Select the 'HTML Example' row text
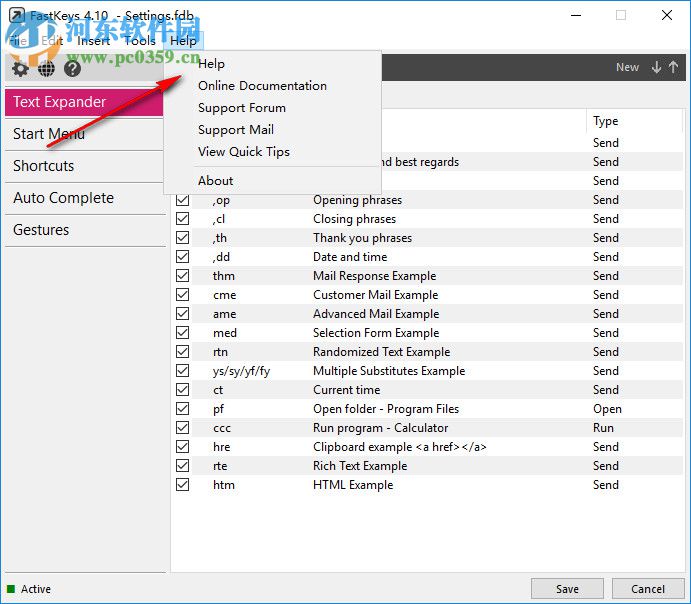 point(353,485)
